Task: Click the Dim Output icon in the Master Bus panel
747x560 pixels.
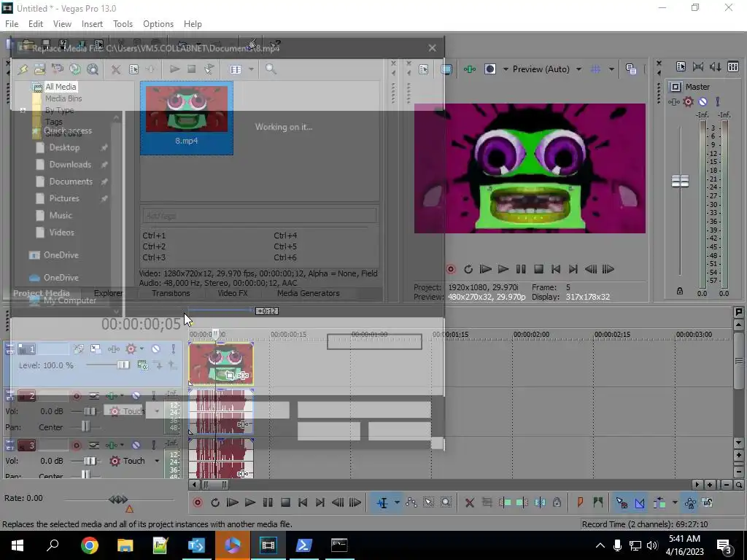Action: (x=715, y=66)
